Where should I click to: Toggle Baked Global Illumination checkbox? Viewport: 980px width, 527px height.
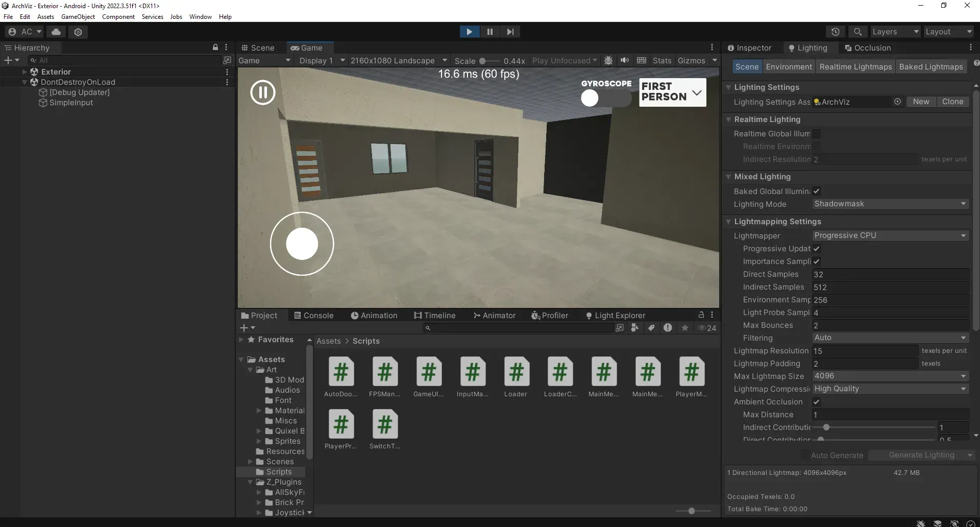[x=817, y=191]
